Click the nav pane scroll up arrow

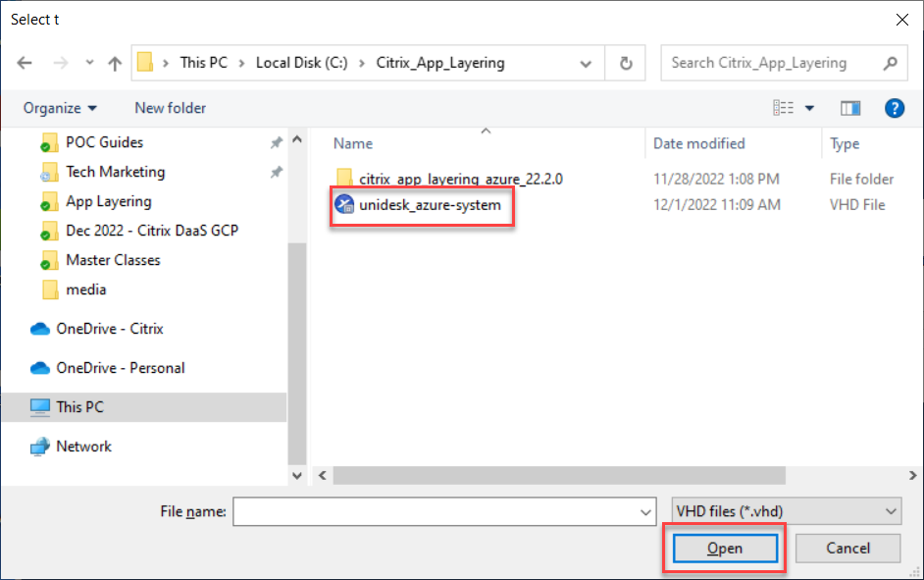(x=297, y=139)
